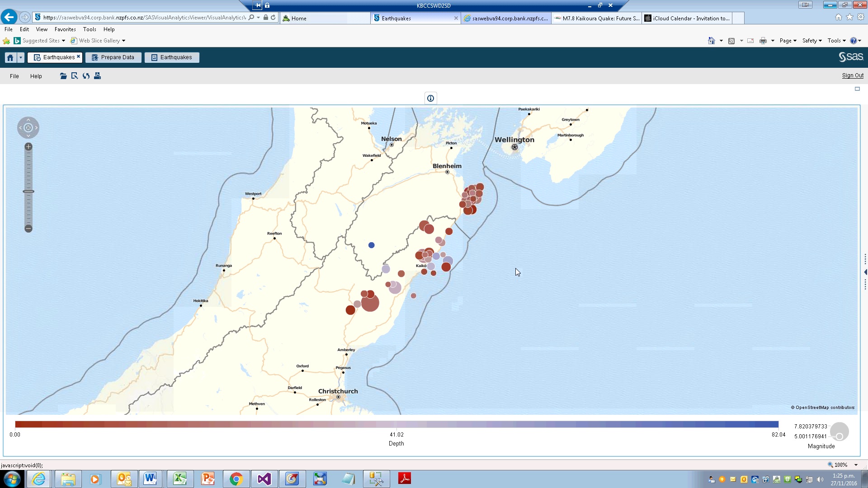Switch to the Home browser tab
The image size is (868, 488).
click(325, 19)
